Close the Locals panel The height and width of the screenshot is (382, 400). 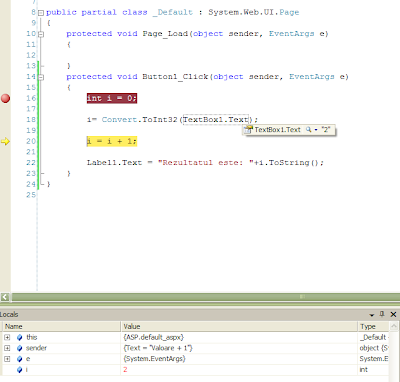point(393,314)
